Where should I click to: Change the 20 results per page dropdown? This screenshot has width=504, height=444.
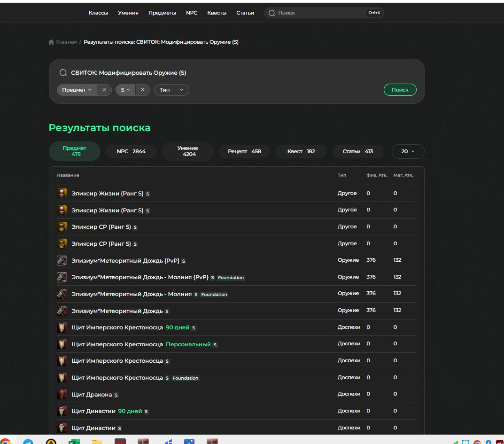(x=408, y=151)
